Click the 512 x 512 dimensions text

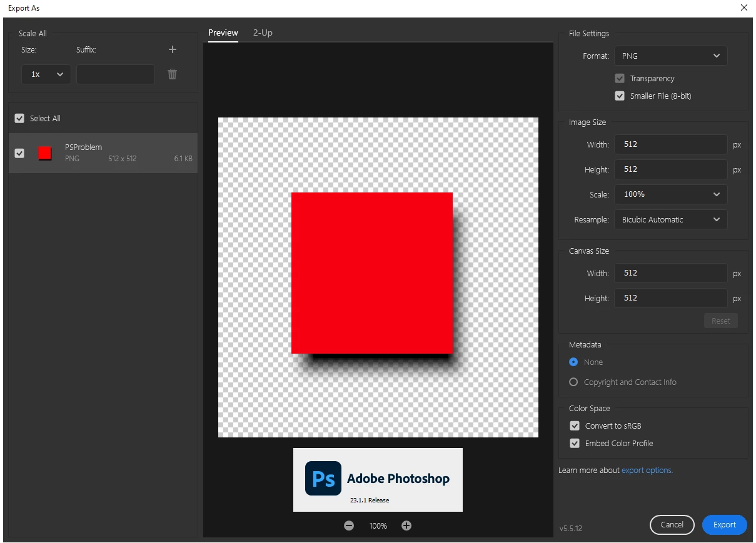(x=123, y=159)
